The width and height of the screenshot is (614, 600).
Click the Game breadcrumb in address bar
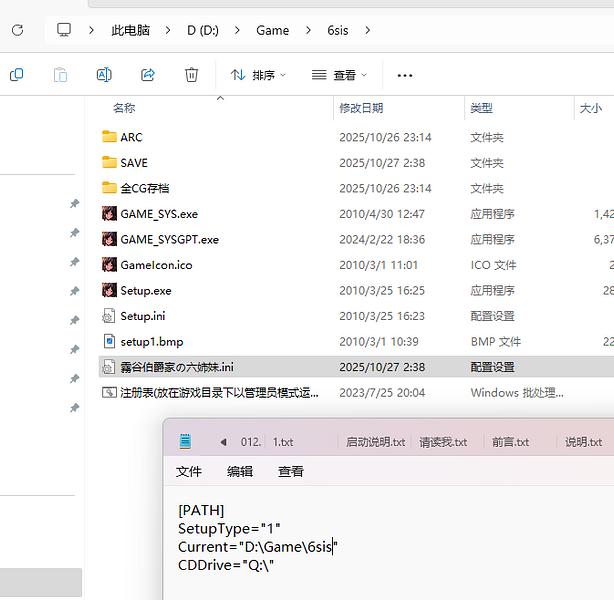272,30
